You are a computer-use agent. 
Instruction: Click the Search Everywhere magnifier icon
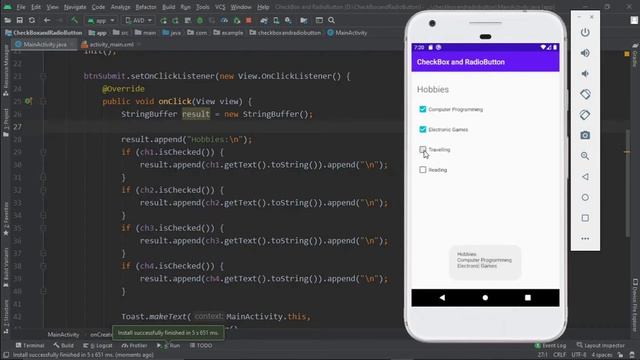331,20
